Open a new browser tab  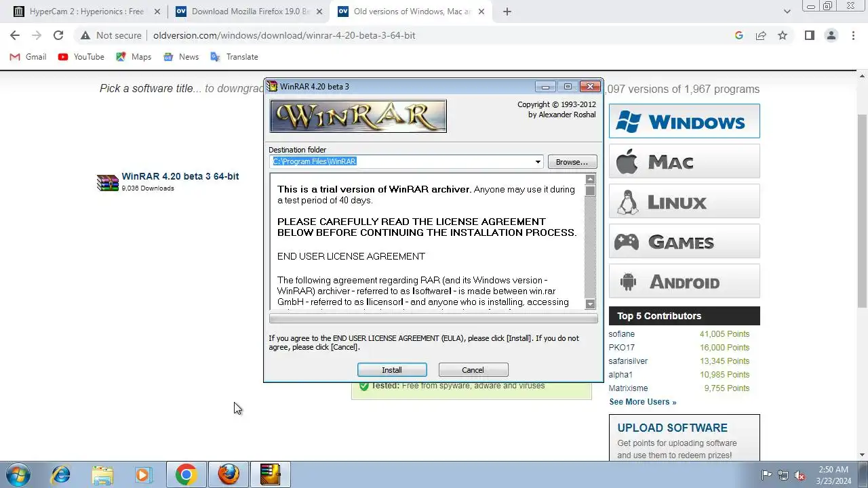point(507,12)
